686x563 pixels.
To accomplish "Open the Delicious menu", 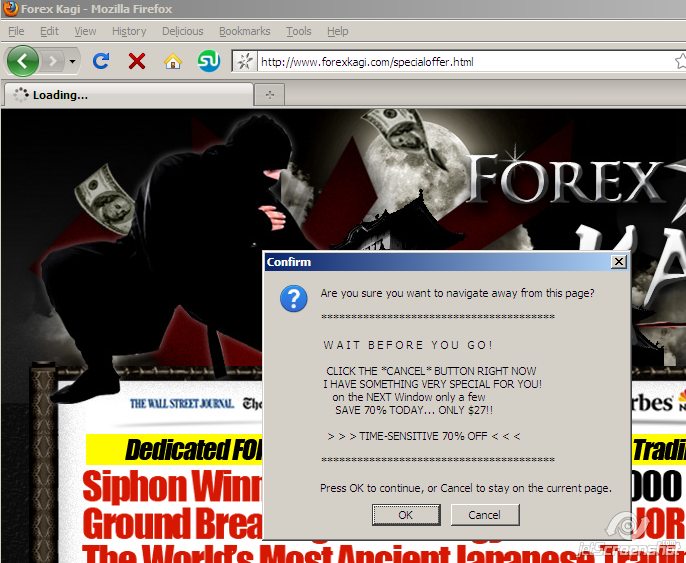I will [x=182, y=31].
